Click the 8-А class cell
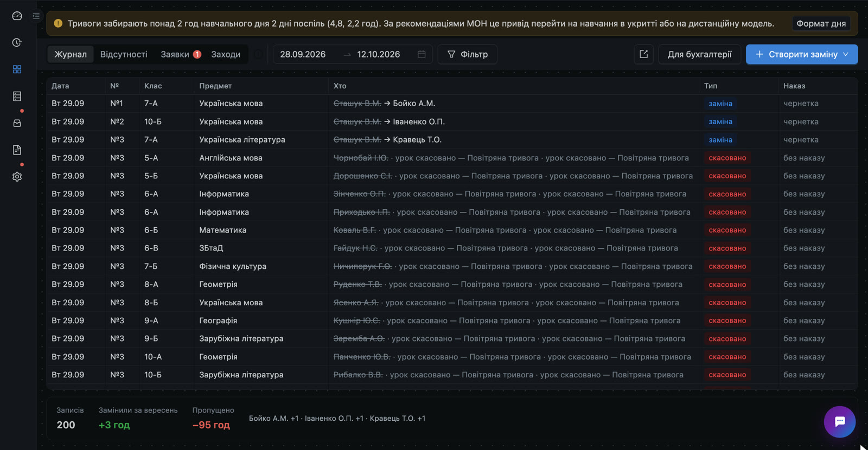The image size is (868, 450). pos(151,284)
